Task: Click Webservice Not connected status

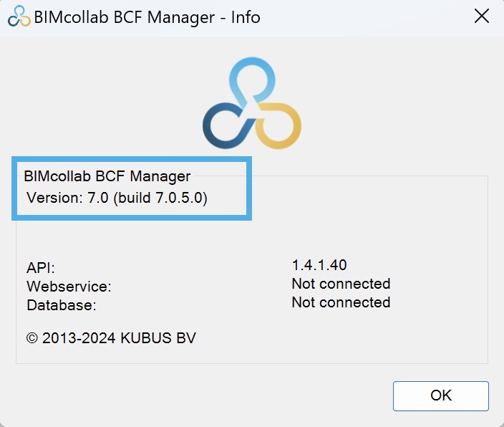Action: point(341,284)
